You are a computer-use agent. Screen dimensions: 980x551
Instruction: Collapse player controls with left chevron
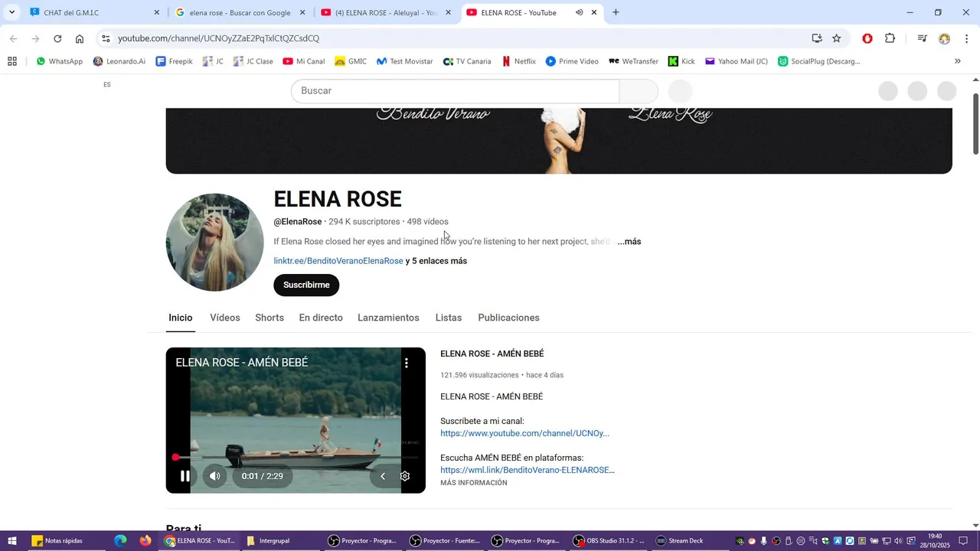pyautogui.click(x=383, y=476)
